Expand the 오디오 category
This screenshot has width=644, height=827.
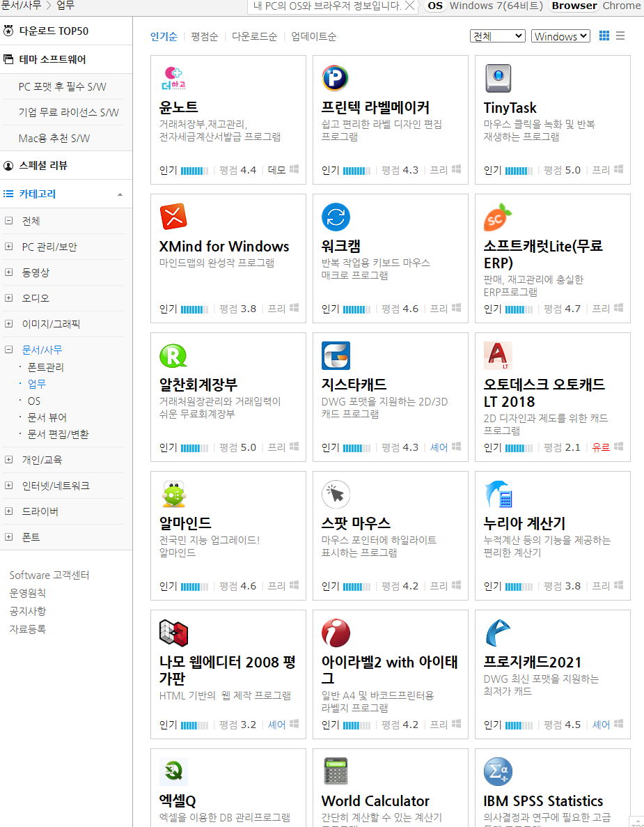9,298
